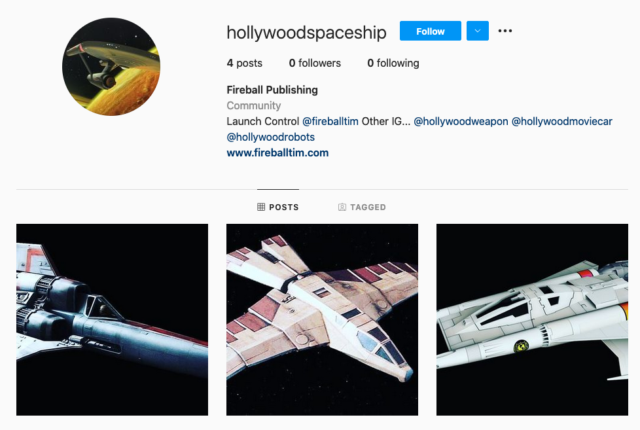Open the @hollywoodweapon profile link
Screen dimensions: 640x430
click(461, 121)
